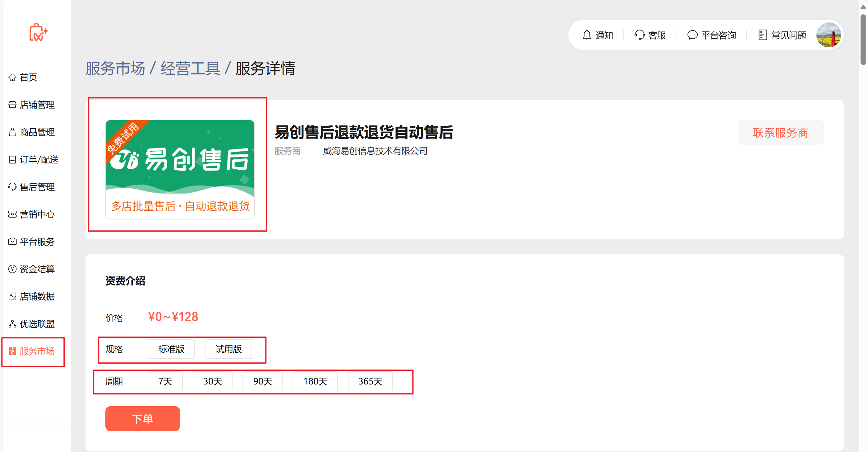The image size is (868, 452).
Task: Open notifications bell icon
Action: (587, 35)
